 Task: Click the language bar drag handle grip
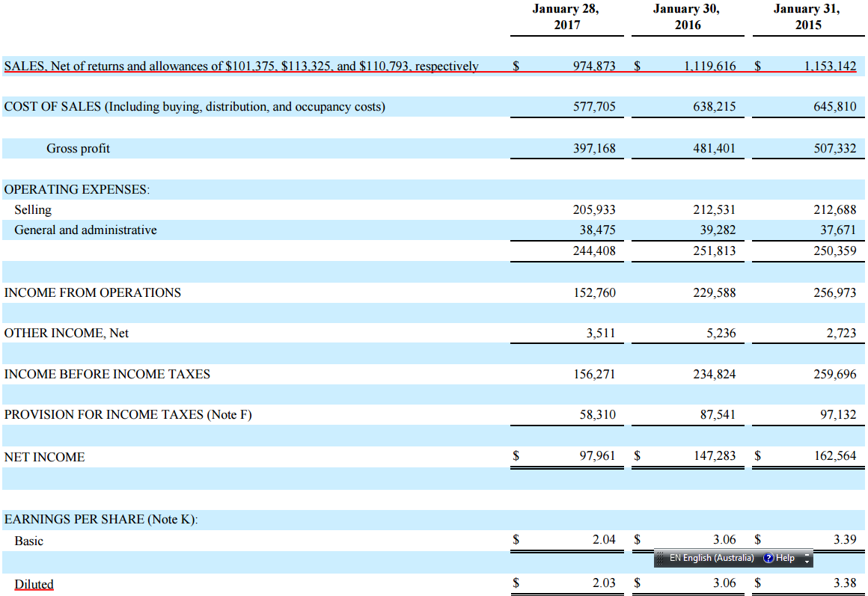(x=660, y=558)
